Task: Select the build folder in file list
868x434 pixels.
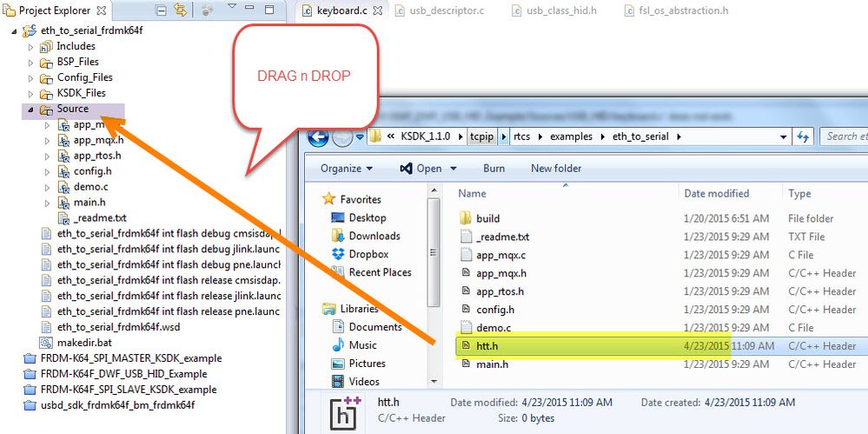Action: pyautogui.click(x=487, y=218)
